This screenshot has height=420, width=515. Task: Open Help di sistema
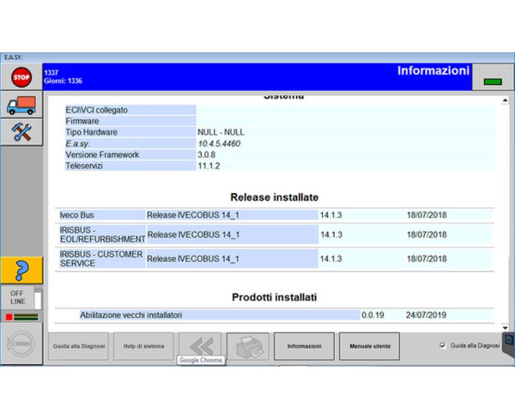point(143,345)
